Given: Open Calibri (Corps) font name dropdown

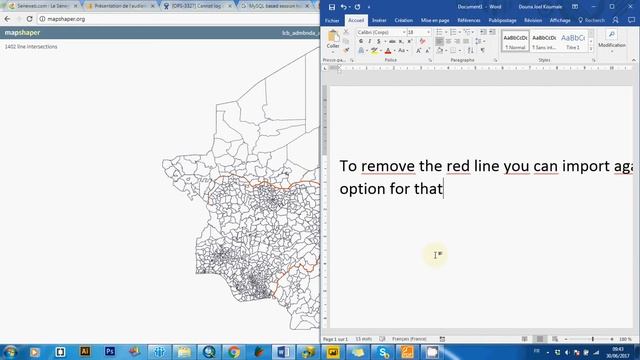Looking at the screenshot, I should click(x=404, y=32).
